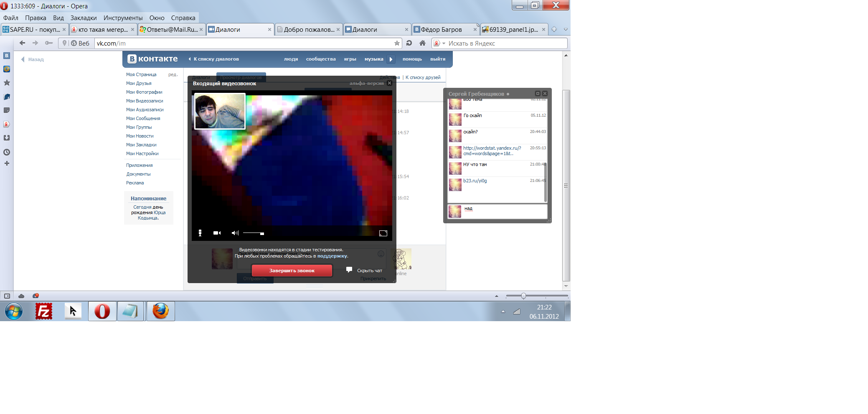Open a new tab with plus button
This screenshot has width=868, height=414.
tap(554, 29)
